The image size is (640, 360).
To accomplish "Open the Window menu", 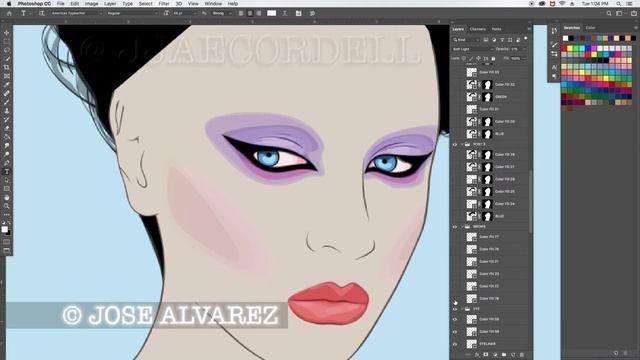I will pyautogui.click(x=213, y=4).
